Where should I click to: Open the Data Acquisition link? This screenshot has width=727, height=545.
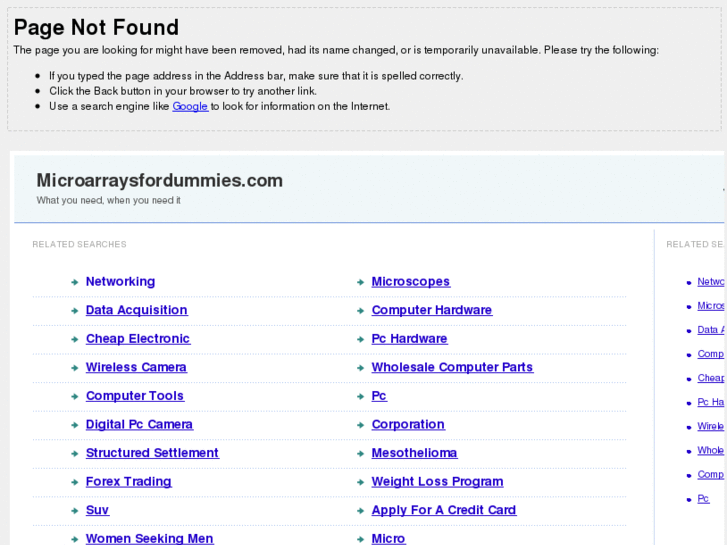coord(136,310)
